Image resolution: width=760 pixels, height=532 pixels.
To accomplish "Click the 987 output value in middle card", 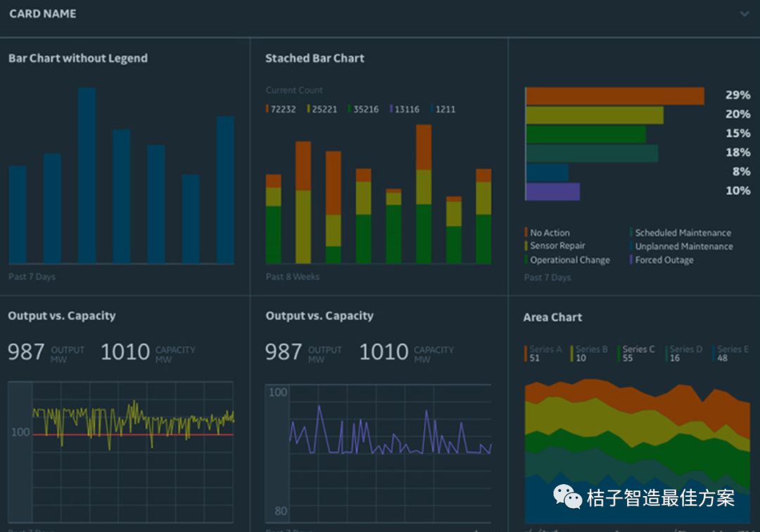I will tap(283, 352).
